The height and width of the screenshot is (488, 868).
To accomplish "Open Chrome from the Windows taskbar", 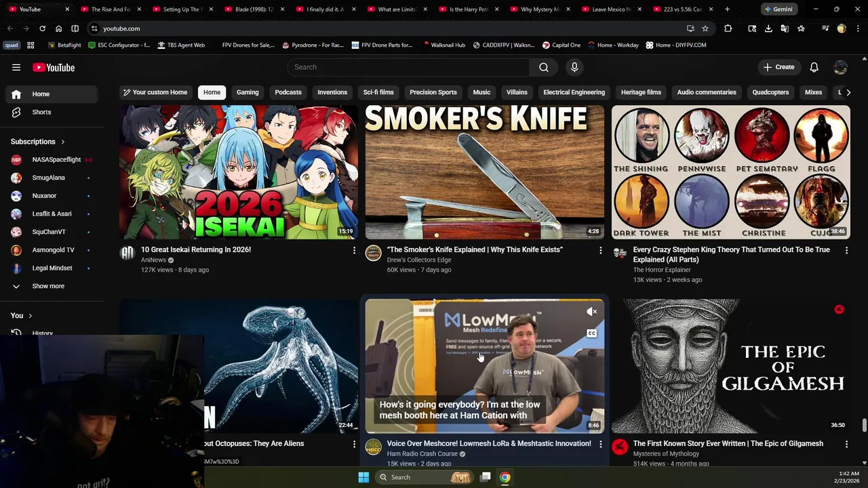I will [505, 477].
